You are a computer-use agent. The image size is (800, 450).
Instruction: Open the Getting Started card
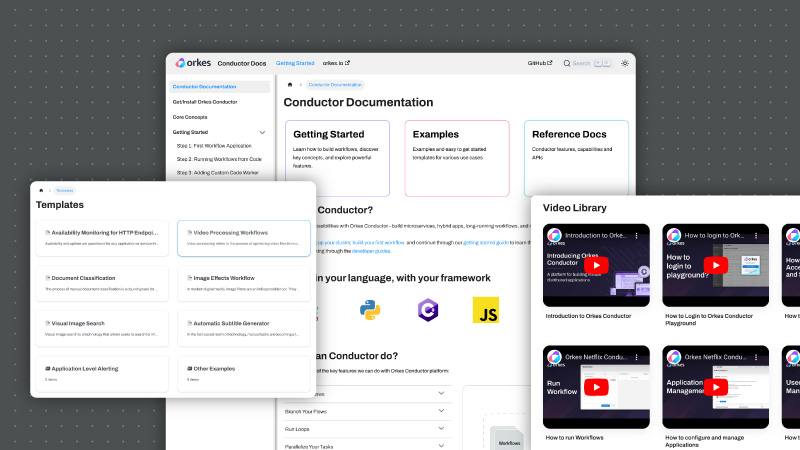(x=337, y=158)
